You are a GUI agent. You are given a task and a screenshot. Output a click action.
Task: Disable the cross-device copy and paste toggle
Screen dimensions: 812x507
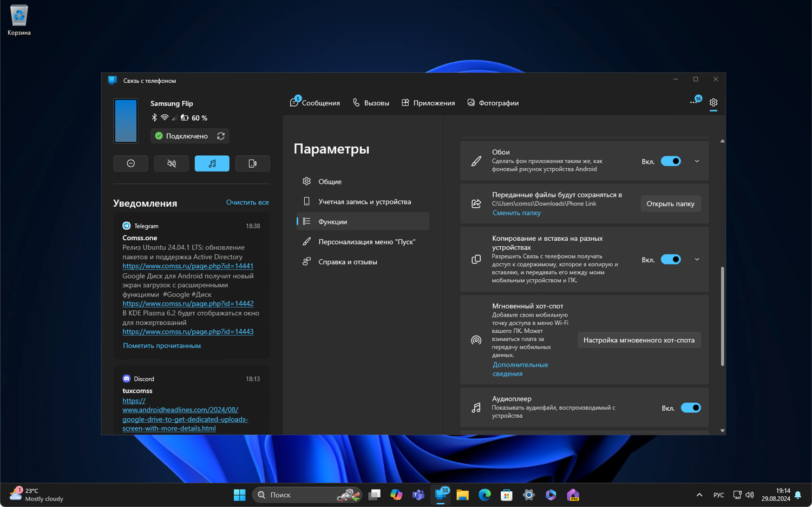click(x=671, y=260)
